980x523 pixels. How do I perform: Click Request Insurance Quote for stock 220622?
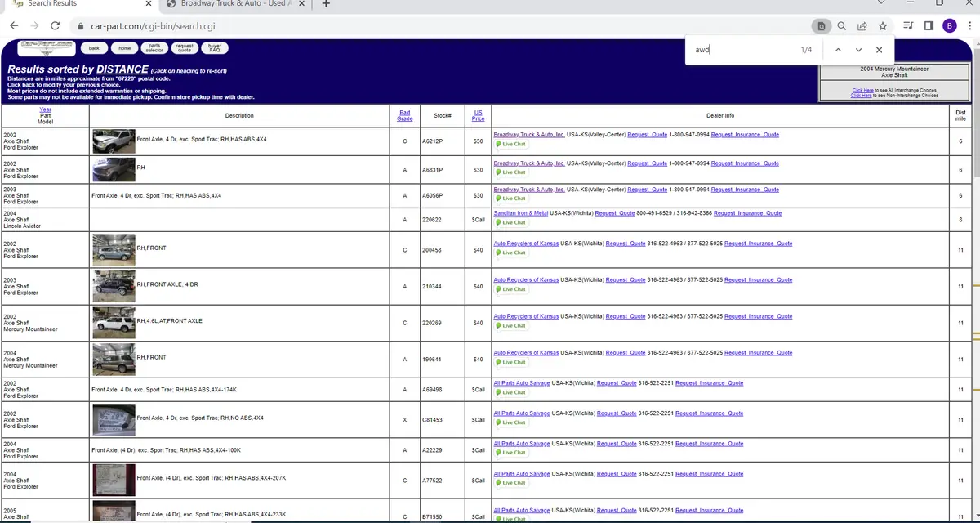(x=747, y=213)
